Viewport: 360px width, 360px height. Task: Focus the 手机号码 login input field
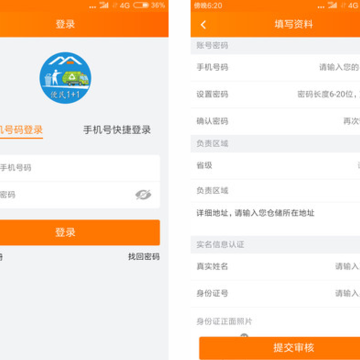(x=80, y=168)
